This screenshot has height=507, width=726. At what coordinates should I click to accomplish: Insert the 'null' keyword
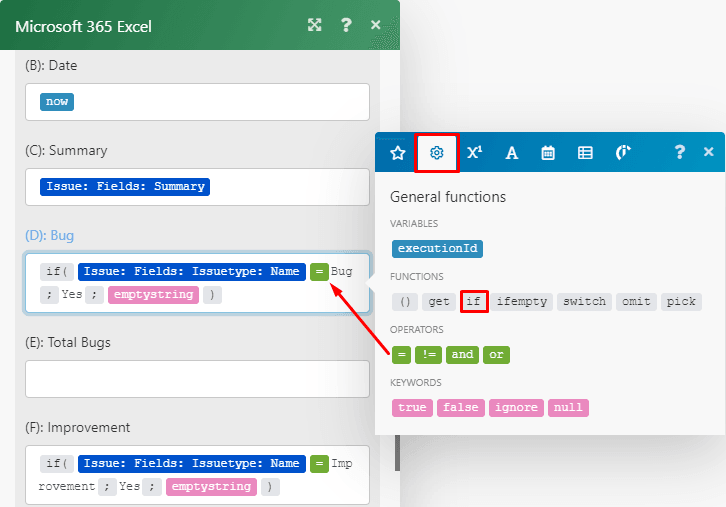[568, 407]
